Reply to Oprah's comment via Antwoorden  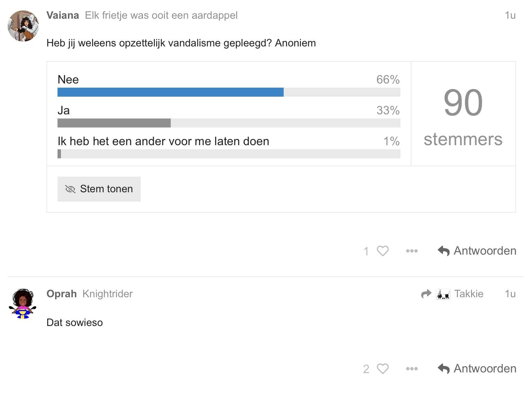(477, 369)
